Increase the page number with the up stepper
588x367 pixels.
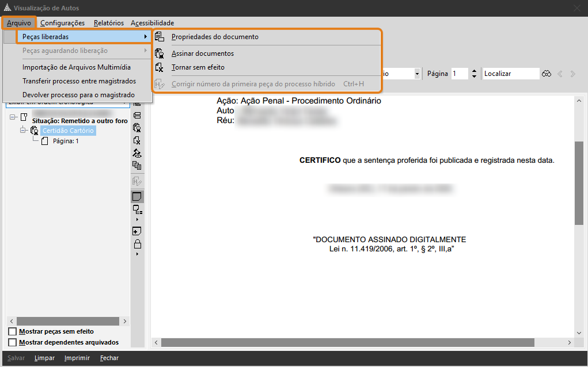[474, 71]
